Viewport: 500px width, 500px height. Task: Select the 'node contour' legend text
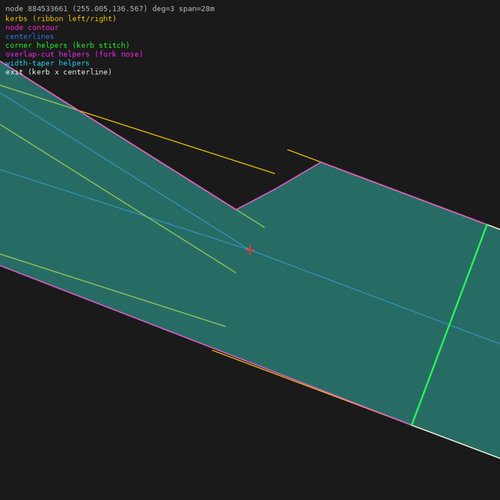[x=32, y=27]
